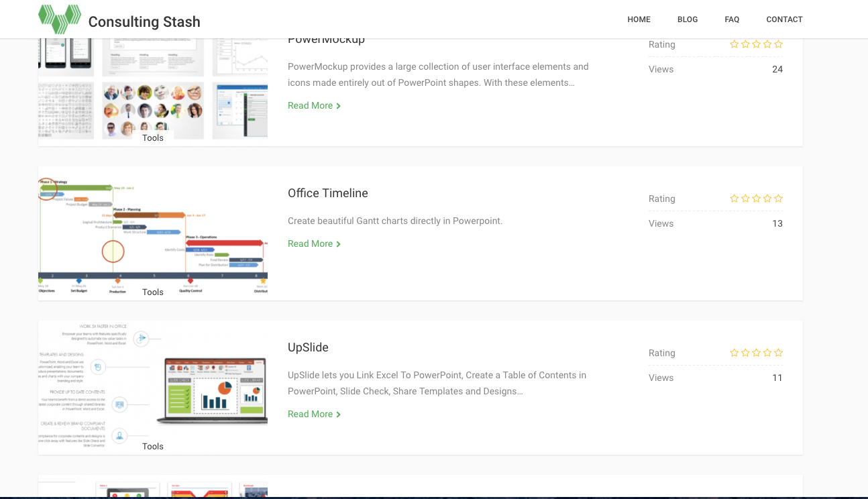Click the Tools tag on PowerMockup thumbnail
The height and width of the screenshot is (499, 868).
coord(153,137)
